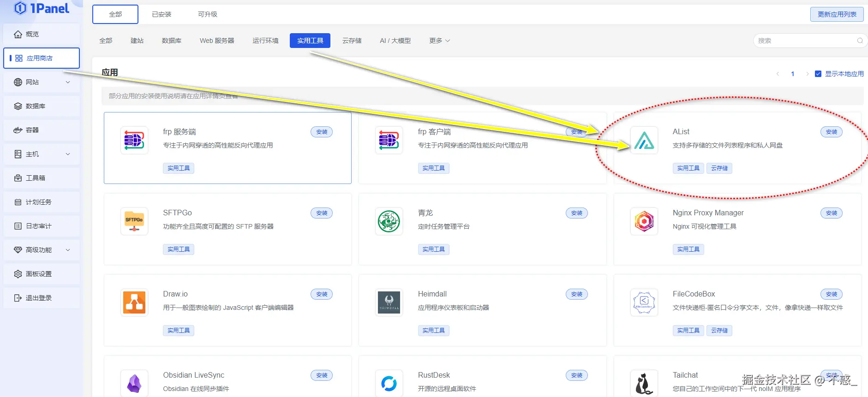Click the Nginx Proxy Manager icon
The image size is (868, 397).
point(644,221)
